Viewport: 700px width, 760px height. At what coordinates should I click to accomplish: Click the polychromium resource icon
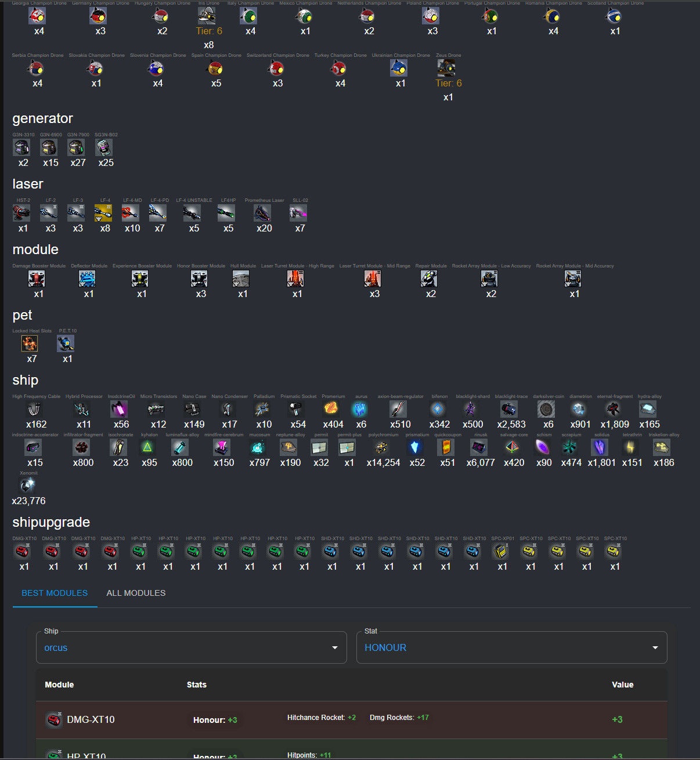click(381, 448)
